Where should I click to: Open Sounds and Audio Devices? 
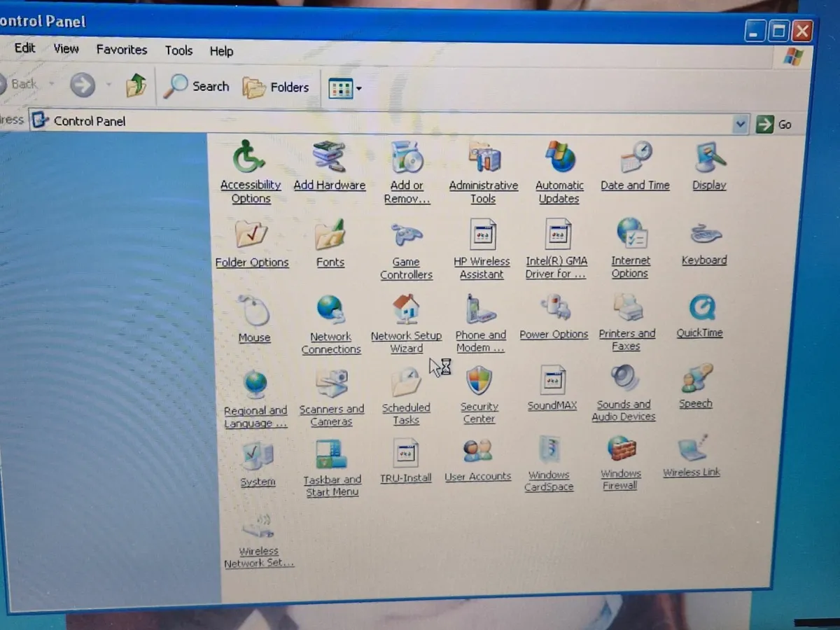[x=624, y=379]
